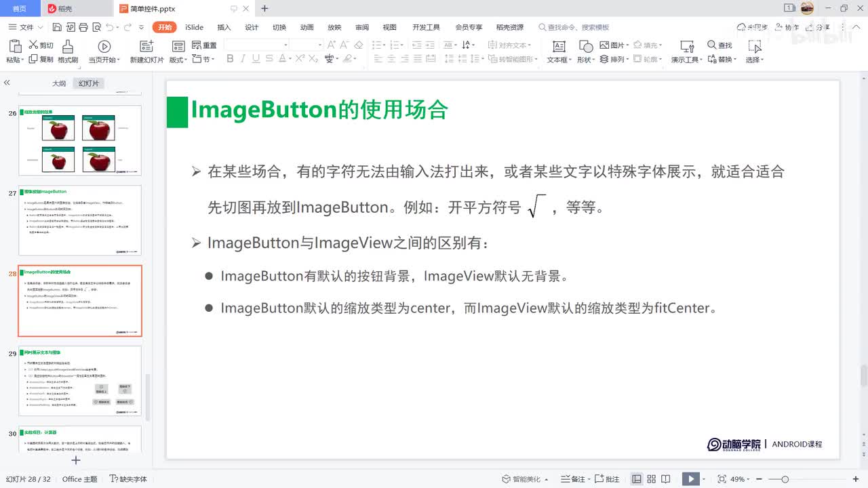Switch to Reading view
The height and width of the screenshot is (488, 868).
666,479
